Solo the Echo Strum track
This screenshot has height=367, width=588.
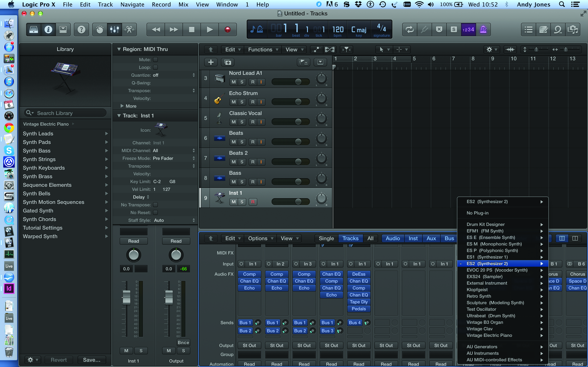pyautogui.click(x=242, y=102)
